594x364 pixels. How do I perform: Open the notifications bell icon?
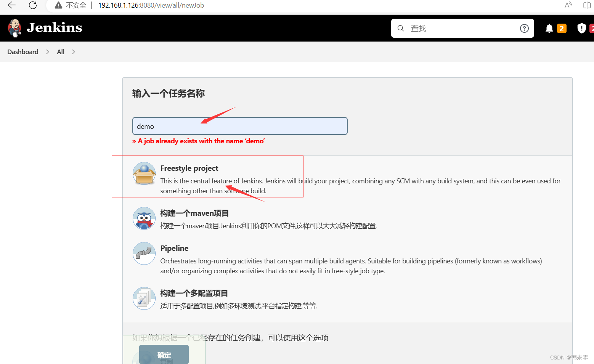click(x=549, y=28)
